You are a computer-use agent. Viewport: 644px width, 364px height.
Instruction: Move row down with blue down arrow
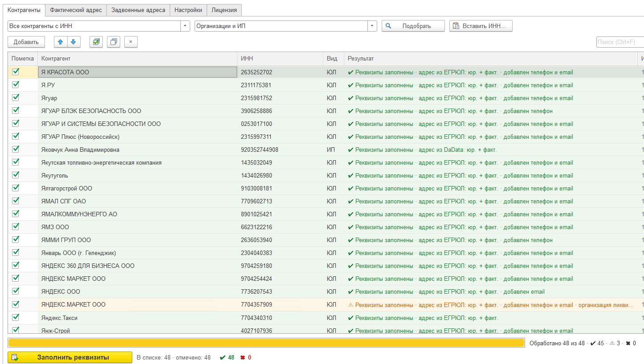click(x=73, y=42)
